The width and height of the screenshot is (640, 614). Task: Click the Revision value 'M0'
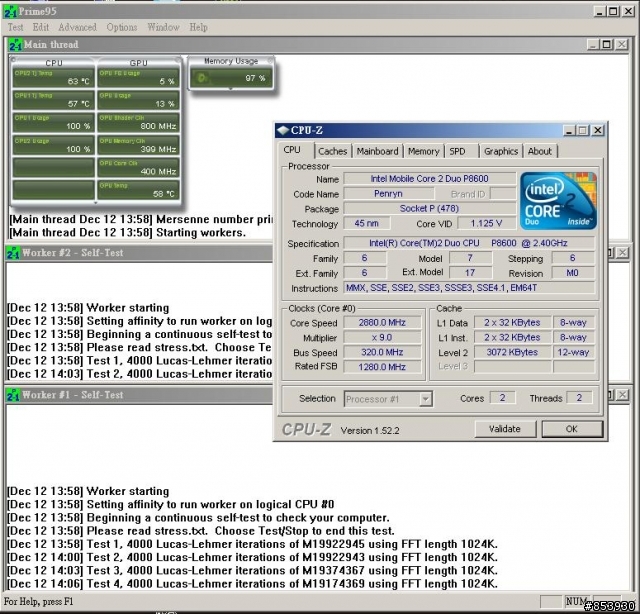(x=572, y=273)
